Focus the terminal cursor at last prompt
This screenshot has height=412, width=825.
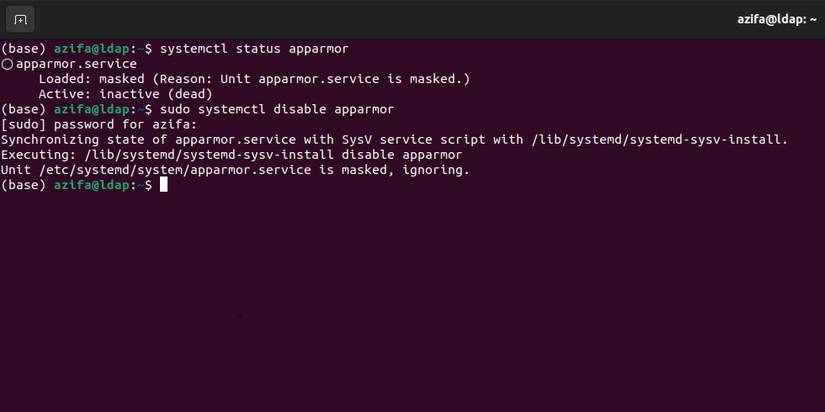click(x=163, y=185)
